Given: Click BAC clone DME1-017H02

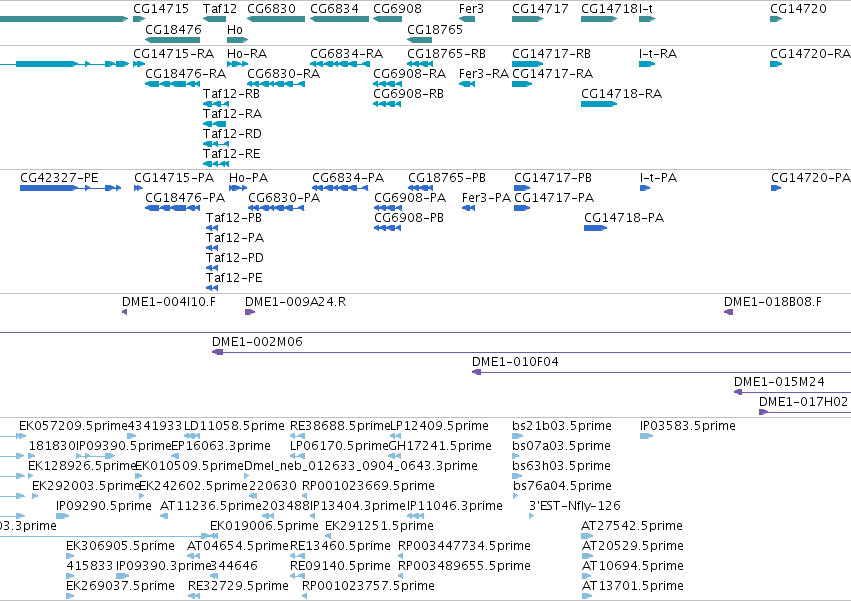Looking at the screenshot, I should [x=803, y=402].
